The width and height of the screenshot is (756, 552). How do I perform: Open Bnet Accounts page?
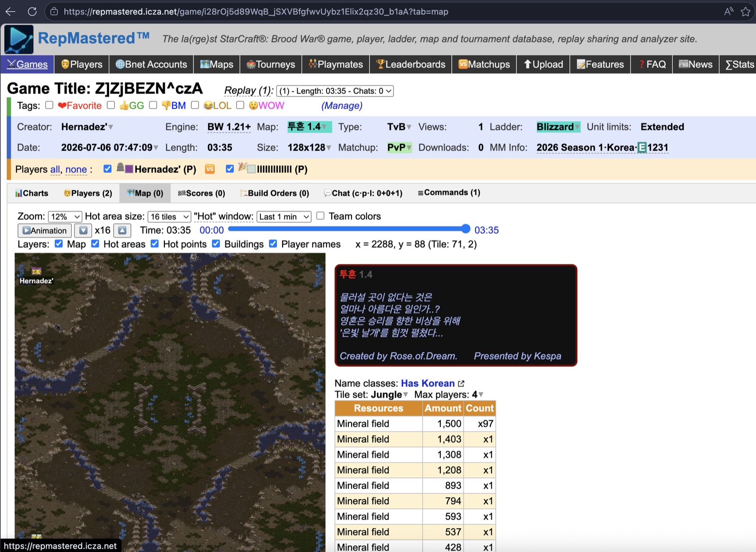(151, 64)
